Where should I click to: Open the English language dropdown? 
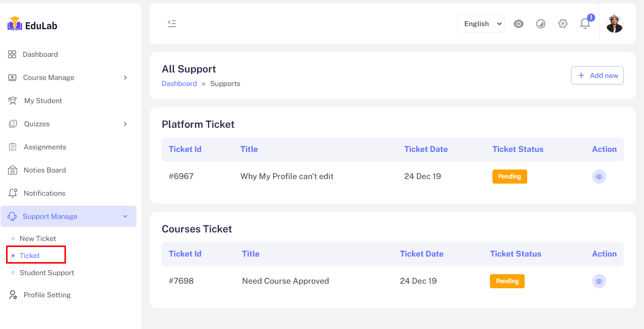pyautogui.click(x=481, y=24)
